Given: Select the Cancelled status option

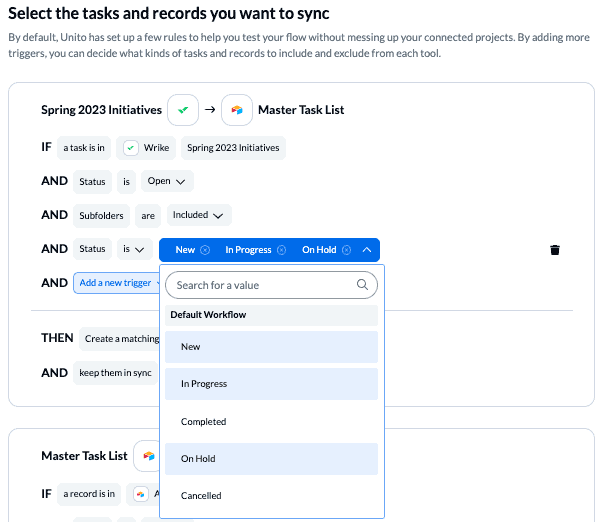Looking at the screenshot, I should [x=271, y=496].
